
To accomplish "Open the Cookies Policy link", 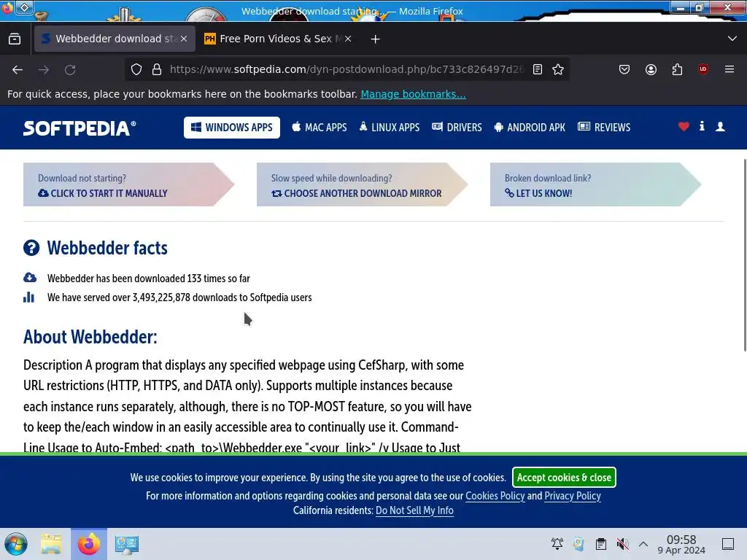I will click(495, 496).
